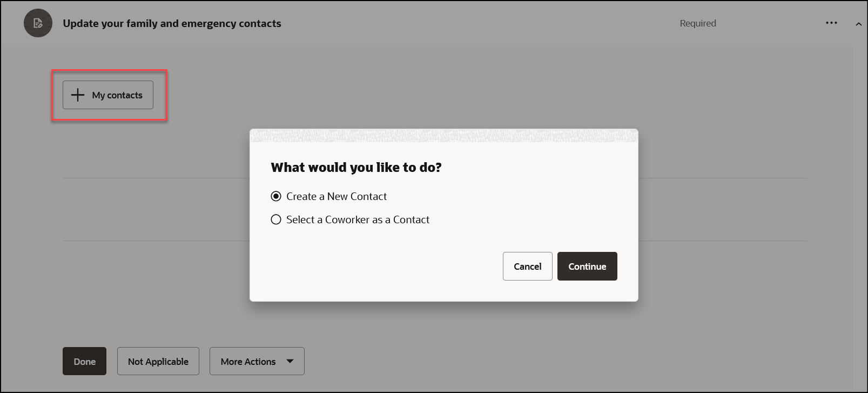Screen dimensions: 868x393
Task: Mark the task Not Applicable
Action: (x=158, y=361)
